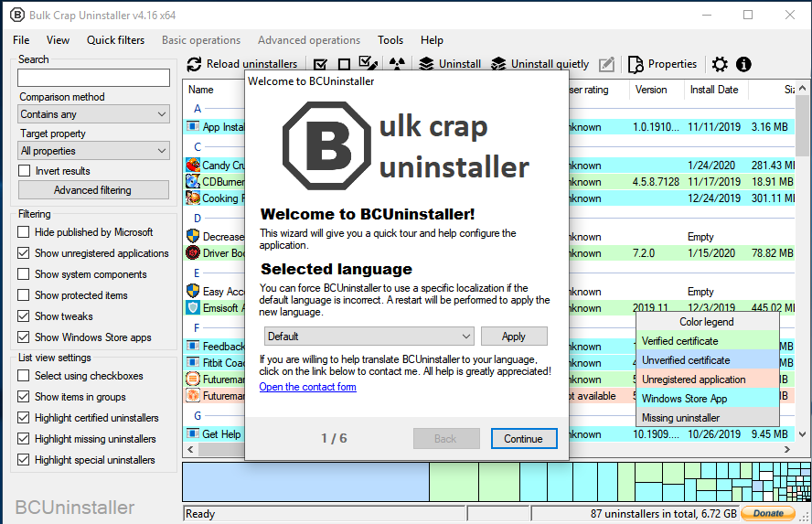Click the Windows Store App cyan legend swatch
This screenshot has height=524, width=812.
pos(708,398)
